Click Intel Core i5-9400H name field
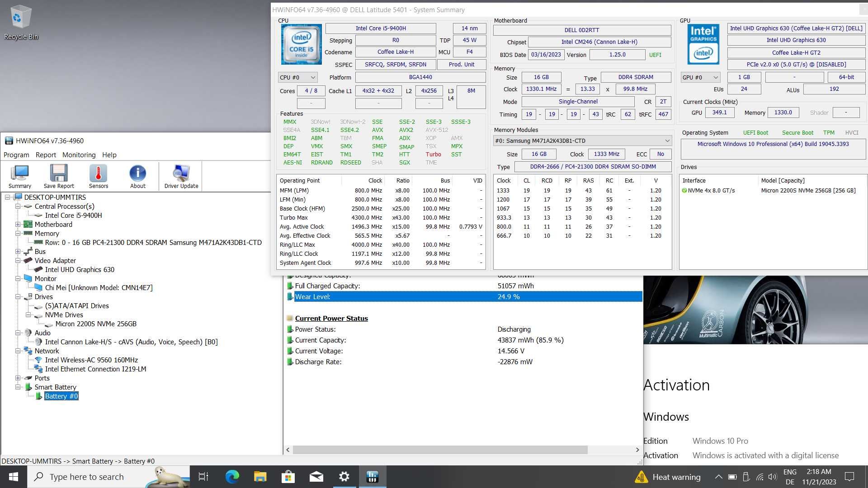This screenshot has width=868, height=488. (x=381, y=28)
